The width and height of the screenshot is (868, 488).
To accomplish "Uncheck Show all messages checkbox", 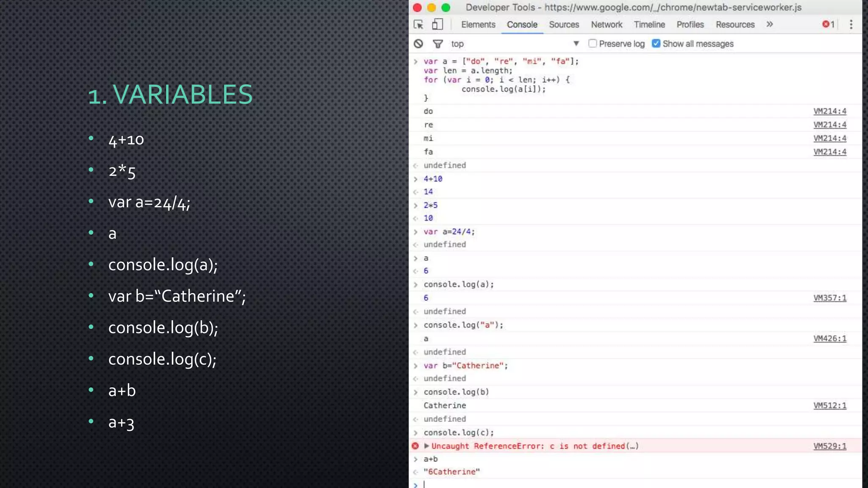I will (656, 43).
